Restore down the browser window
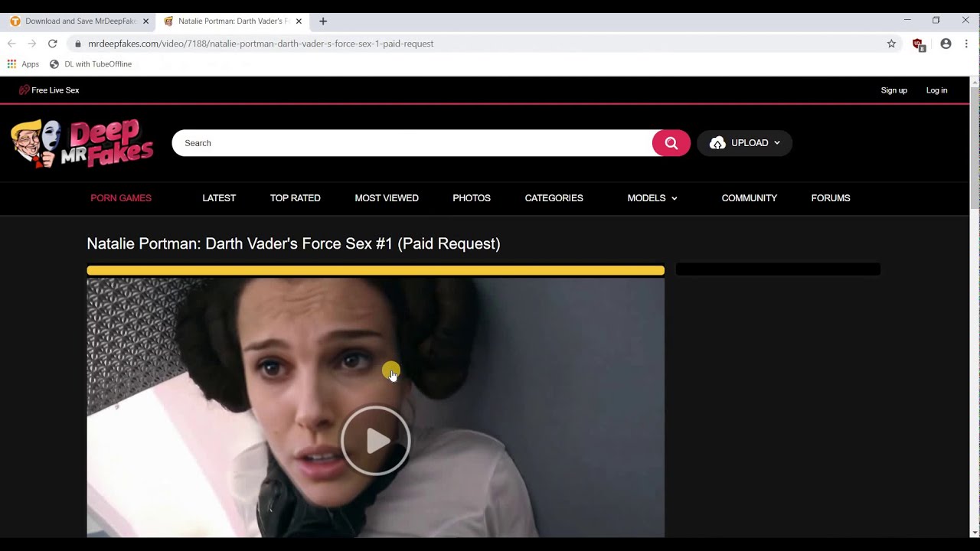980x551 pixels. [x=936, y=20]
